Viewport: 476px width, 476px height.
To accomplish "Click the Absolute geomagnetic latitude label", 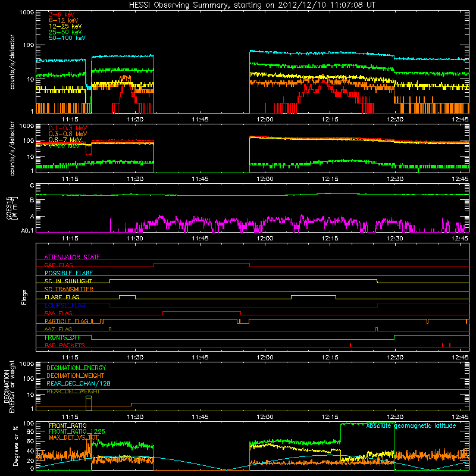I will (411, 425).
